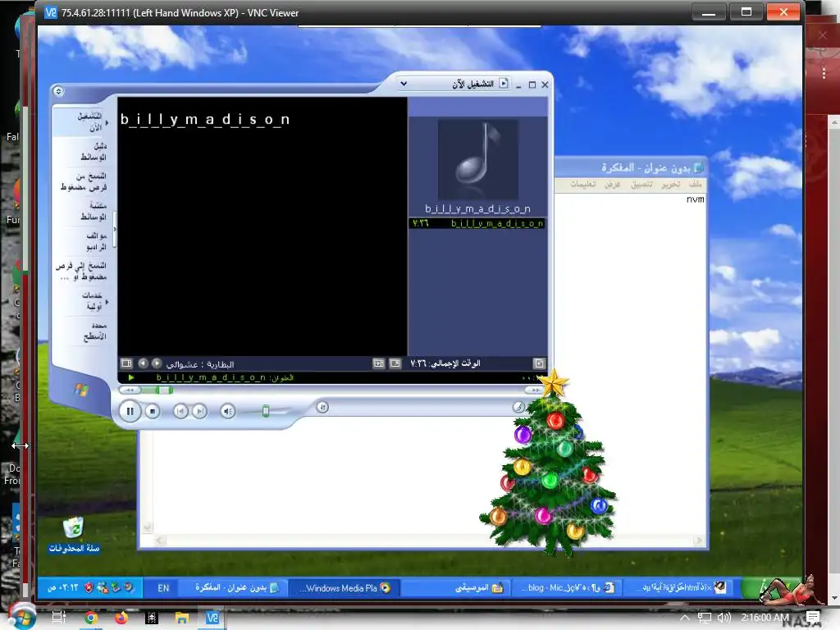Image resolution: width=840 pixels, height=630 pixels.
Task: Open the Now Playing playlist dropdown
Action: pos(404,84)
